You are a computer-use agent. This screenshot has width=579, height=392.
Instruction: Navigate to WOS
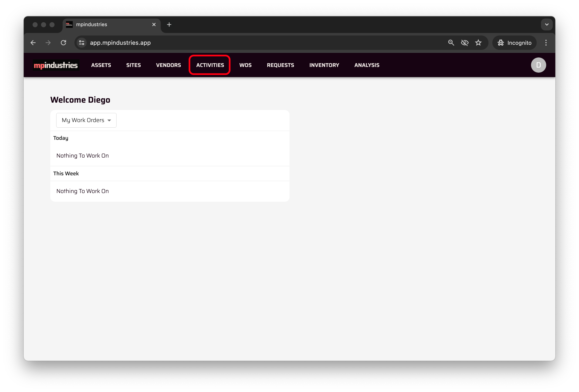tap(245, 65)
